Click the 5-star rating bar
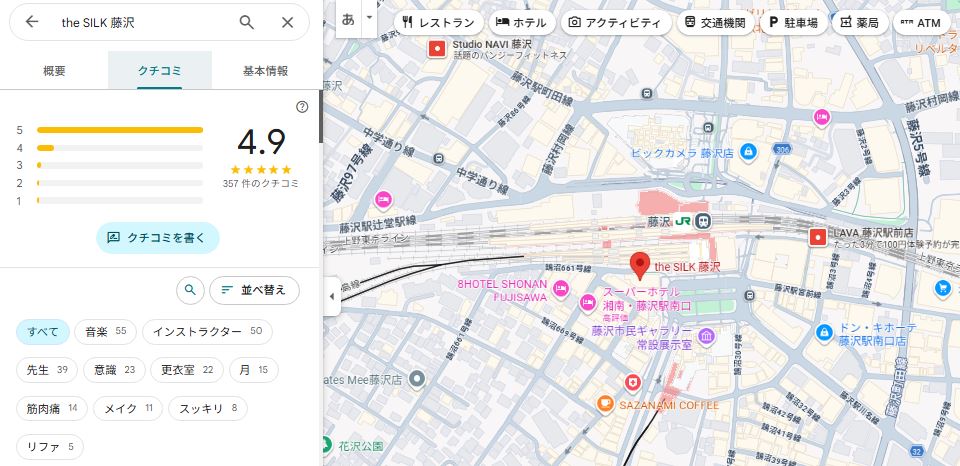960x466 pixels. [119, 130]
